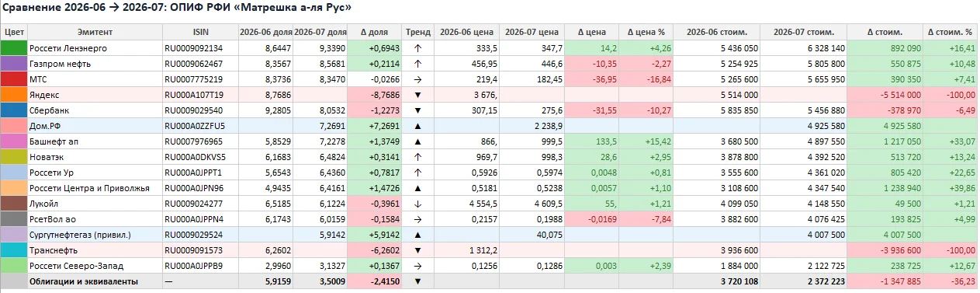Click the 6 328 140 value cell
This screenshot has height=293, width=980.
(805, 47)
